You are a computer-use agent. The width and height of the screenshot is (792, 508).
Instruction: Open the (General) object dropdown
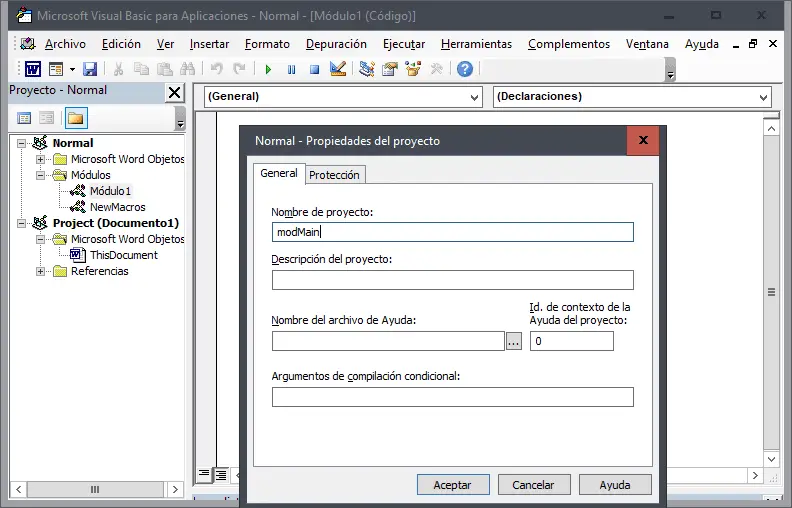pos(343,96)
